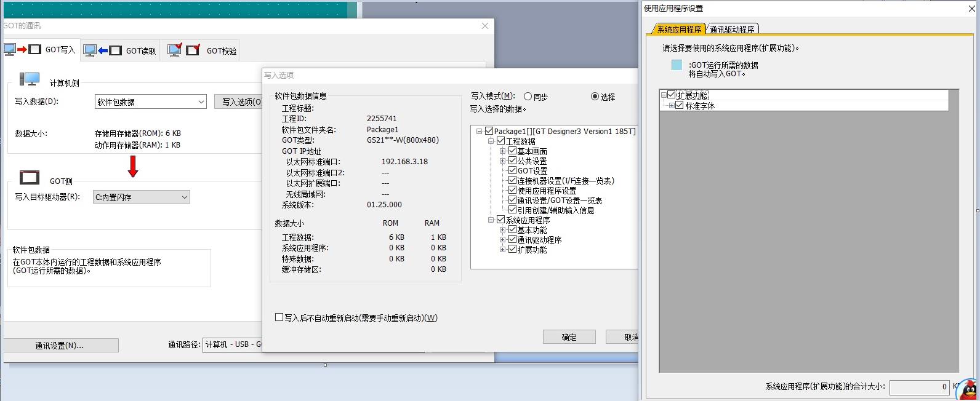The width and height of the screenshot is (980, 401).
Task: Click the 计算机侧 computer icon
Action: [30, 80]
